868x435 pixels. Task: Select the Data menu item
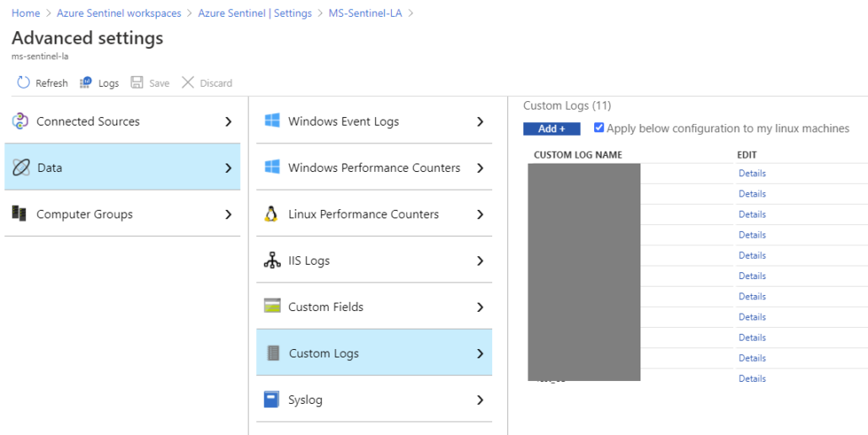122,167
